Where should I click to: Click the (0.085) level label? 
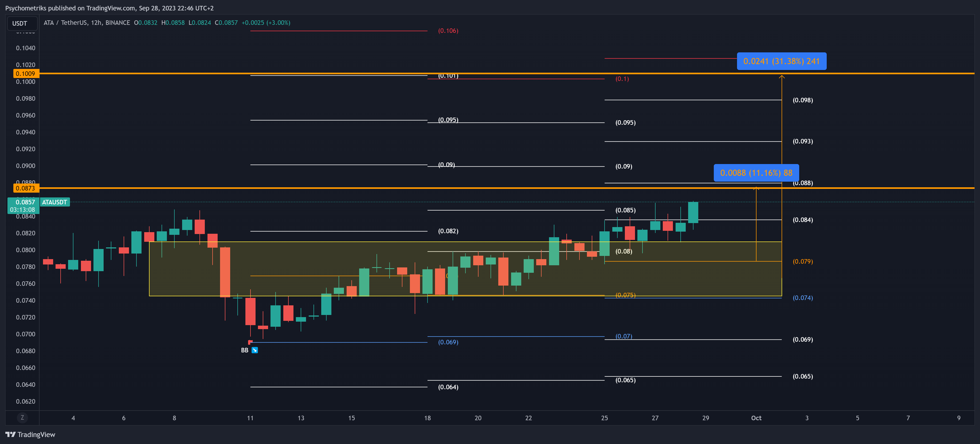pos(625,210)
